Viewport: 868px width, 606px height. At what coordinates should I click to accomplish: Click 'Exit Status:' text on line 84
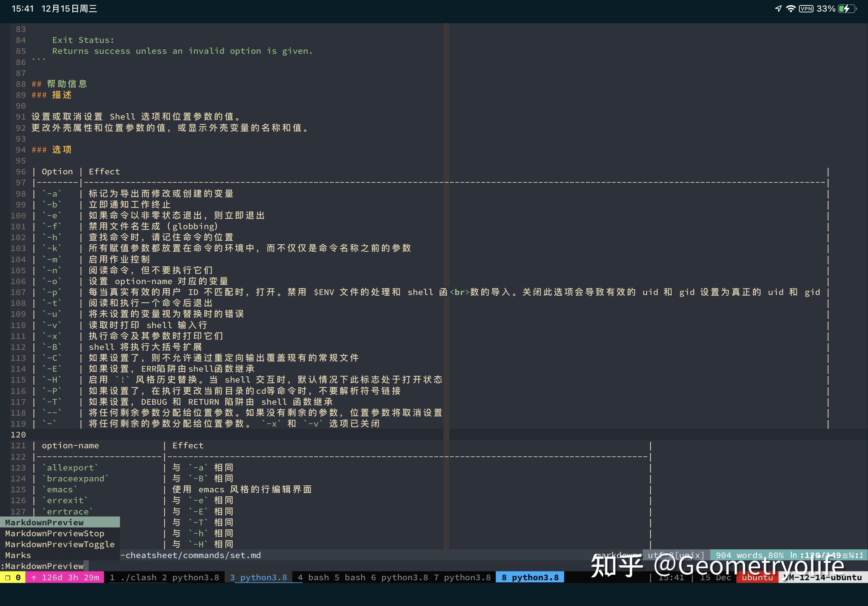(83, 40)
